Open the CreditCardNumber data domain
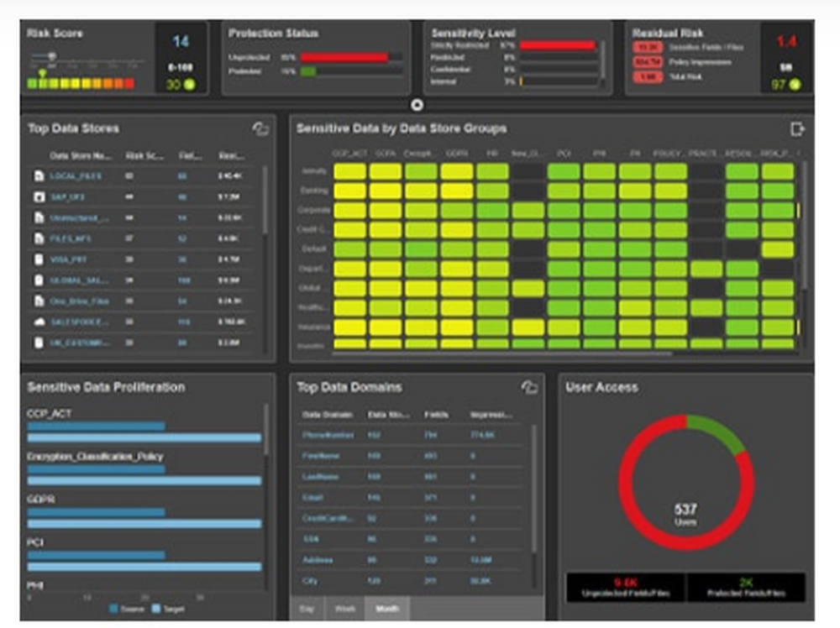This screenshot has width=840, height=628. point(328,519)
